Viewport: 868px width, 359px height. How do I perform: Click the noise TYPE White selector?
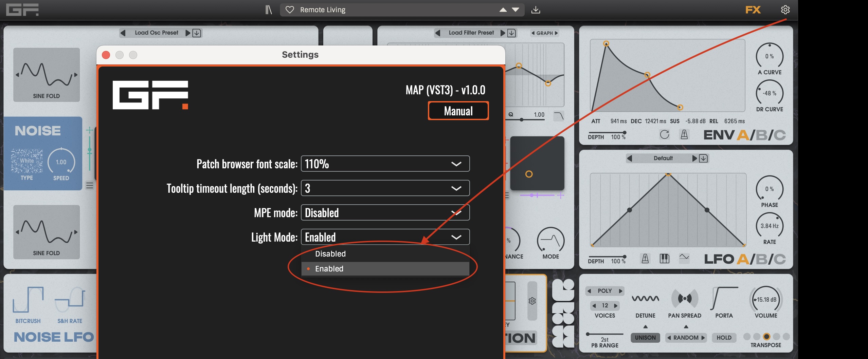point(27,161)
